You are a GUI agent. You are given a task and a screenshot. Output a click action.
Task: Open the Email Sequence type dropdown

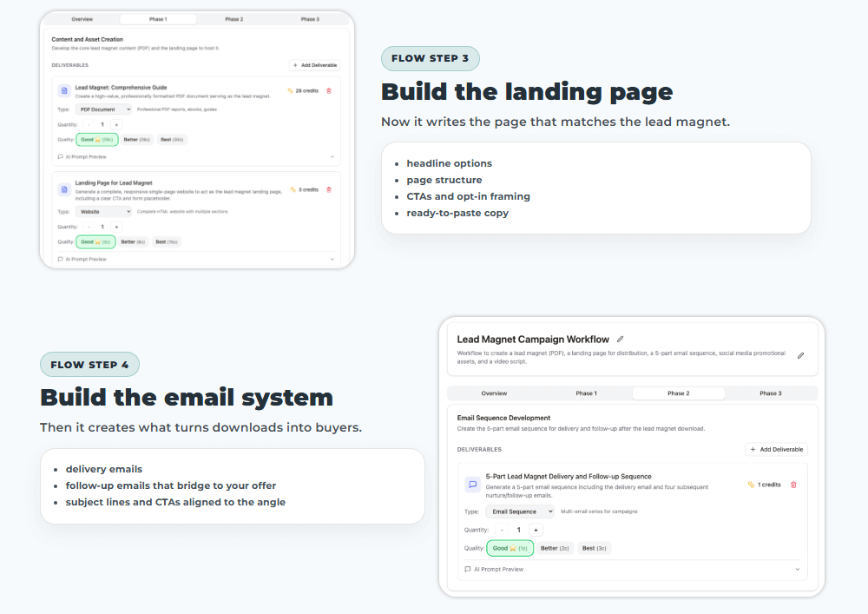point(519,512)
